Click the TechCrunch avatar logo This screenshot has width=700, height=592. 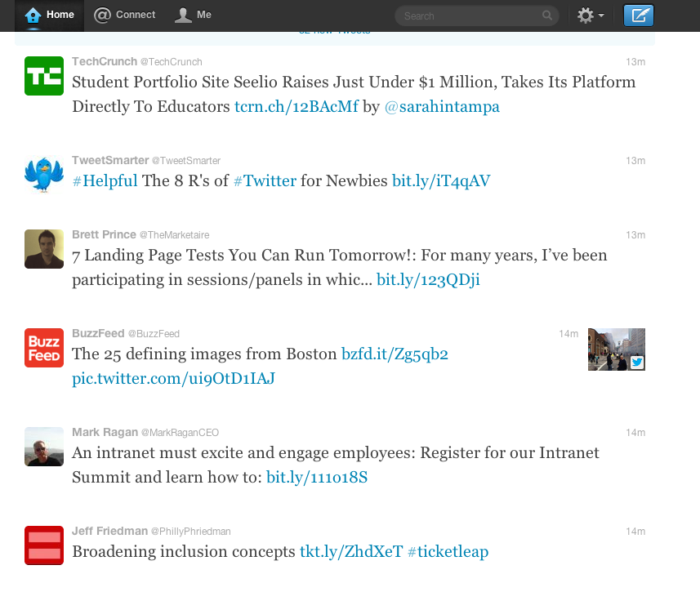[x=44, y=76]
